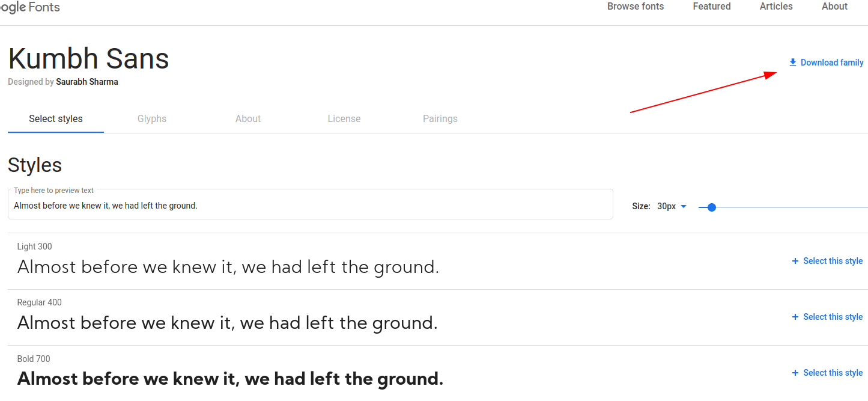Switch to the Glyphs tab

[x=152, y=118]
